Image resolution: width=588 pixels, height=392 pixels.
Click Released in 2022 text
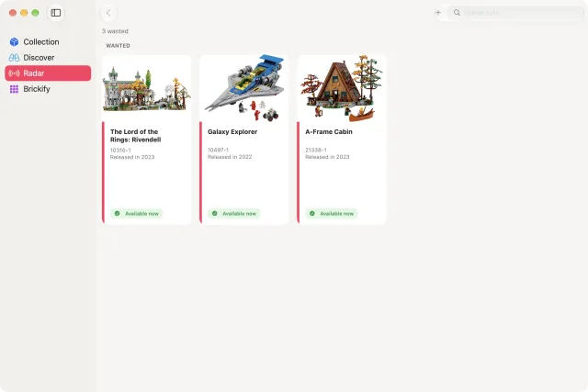pos(230,157)
